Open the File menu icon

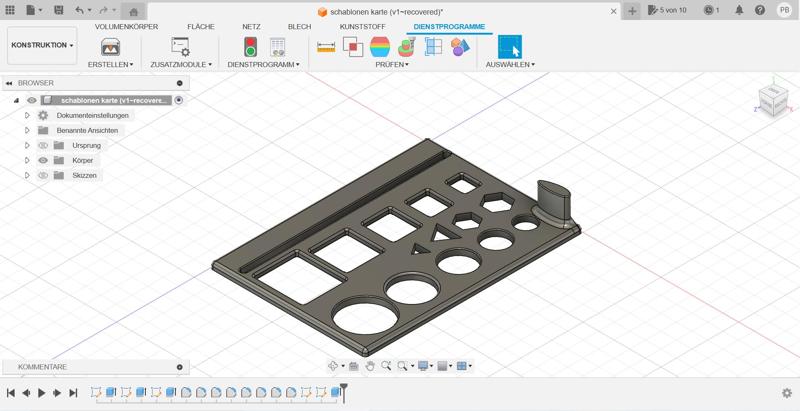point(32,10)
